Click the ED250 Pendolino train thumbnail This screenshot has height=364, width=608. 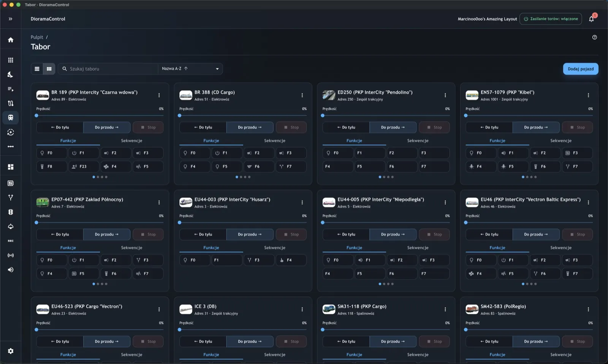click(x=329, y=95)
